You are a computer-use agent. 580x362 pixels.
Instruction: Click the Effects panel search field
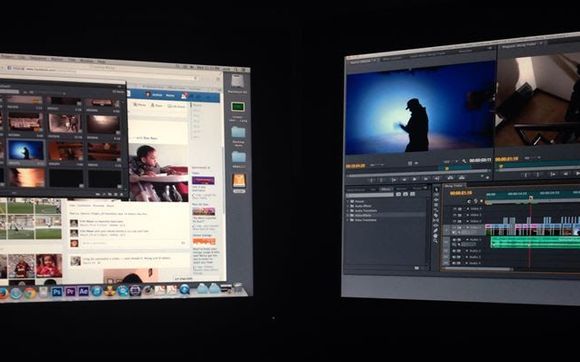369,195
